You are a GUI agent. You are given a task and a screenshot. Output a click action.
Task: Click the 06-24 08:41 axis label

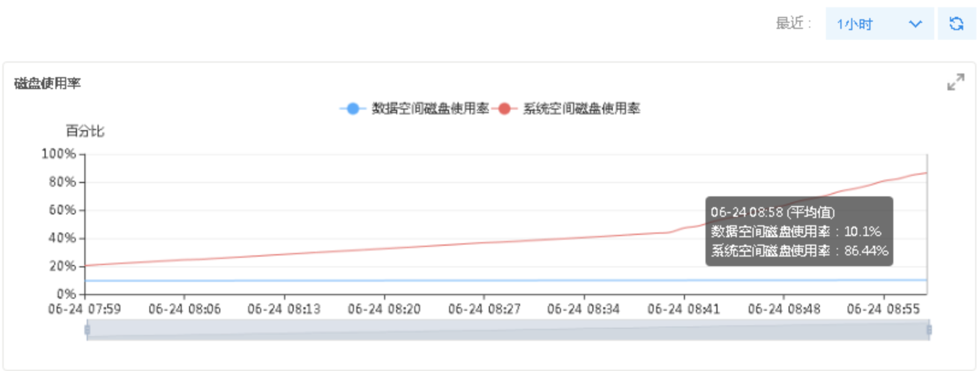pyautogui.click(x=683, y=309)
